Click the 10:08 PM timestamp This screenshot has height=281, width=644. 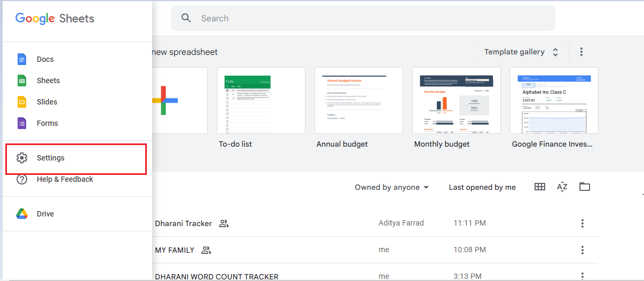470,249
